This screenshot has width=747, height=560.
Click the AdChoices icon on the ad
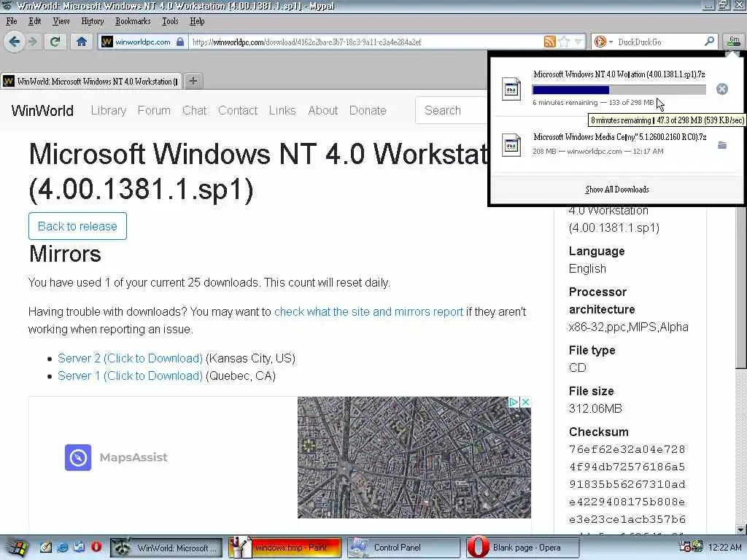(514, 402)
